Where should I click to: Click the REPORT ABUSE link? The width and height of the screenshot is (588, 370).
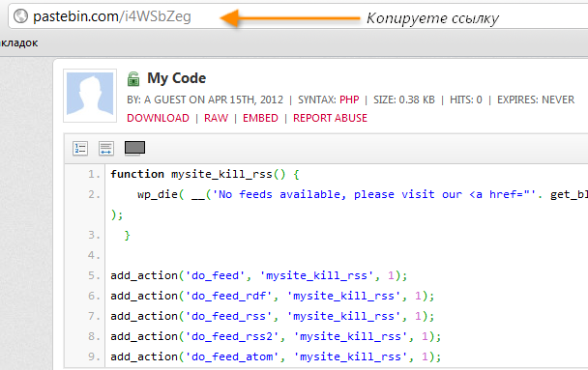[x=330, y=118]
